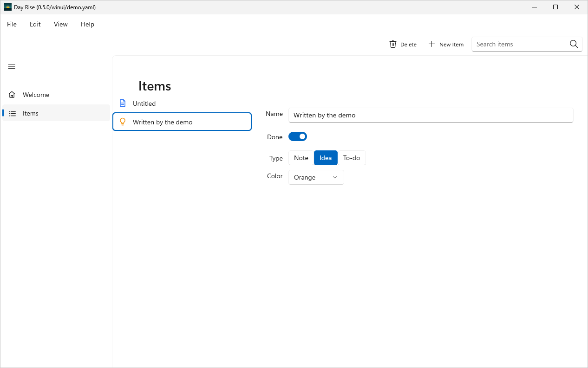Close the Day Rise window
Viewport: 588px width, 368px height.
tap(577, 7)
